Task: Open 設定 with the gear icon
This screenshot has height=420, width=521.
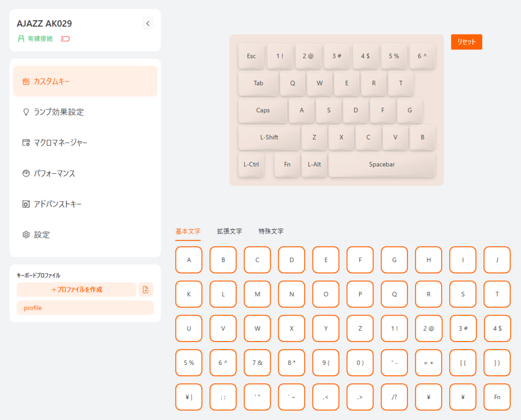Action: pyautogui.click(x=85, y=235)
